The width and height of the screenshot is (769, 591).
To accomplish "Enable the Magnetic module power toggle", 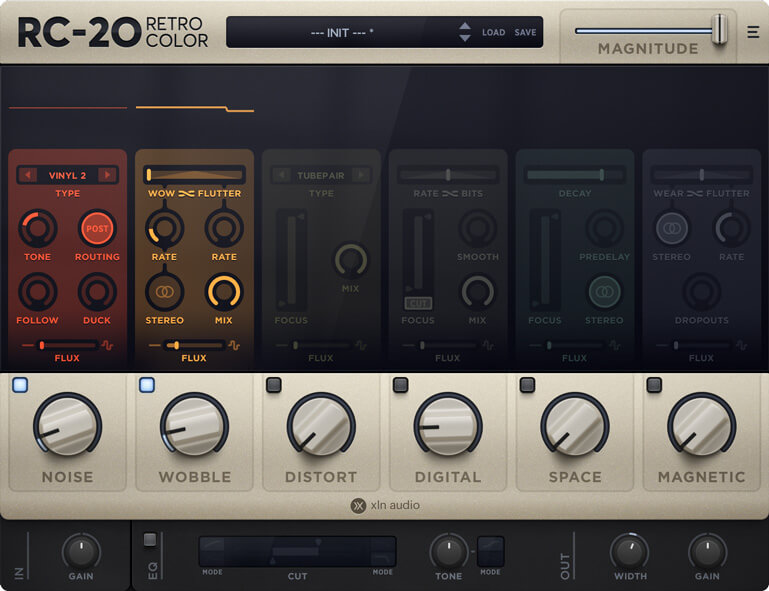I will point(654,385).
